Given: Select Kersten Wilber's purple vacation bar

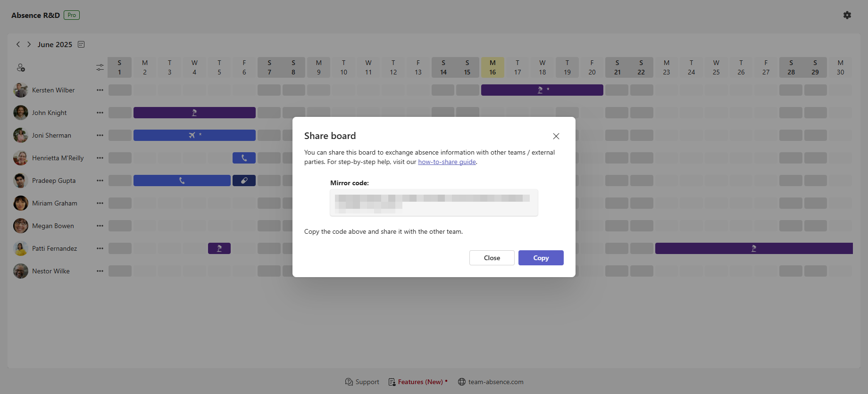Looking at the screenshot, I should coord(542,90).
